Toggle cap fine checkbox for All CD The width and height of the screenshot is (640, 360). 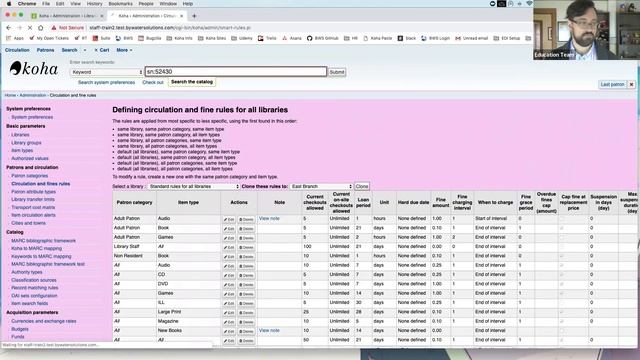[562, 275]
